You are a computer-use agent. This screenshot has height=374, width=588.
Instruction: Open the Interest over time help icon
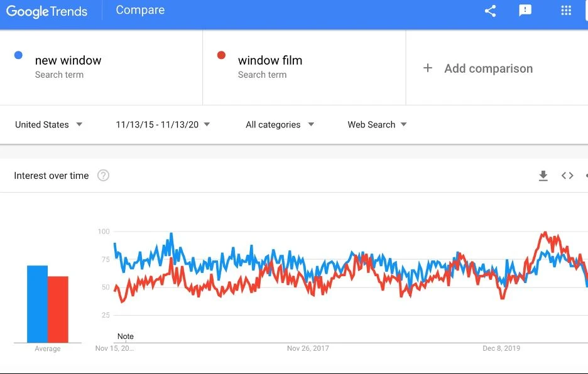pyautogui.click(x=103, y=175)
